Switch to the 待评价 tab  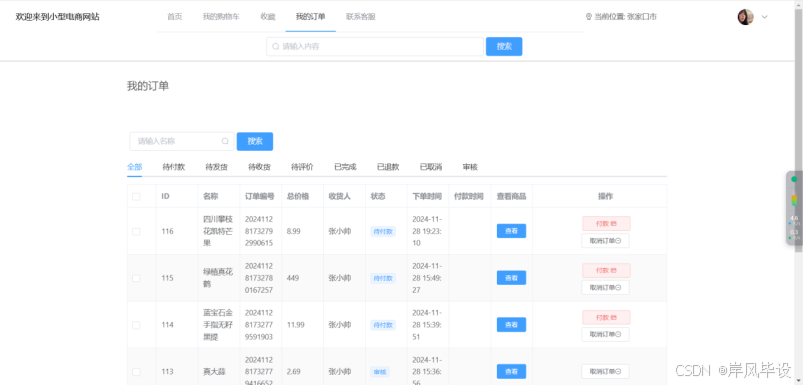(x=303, y=167)
